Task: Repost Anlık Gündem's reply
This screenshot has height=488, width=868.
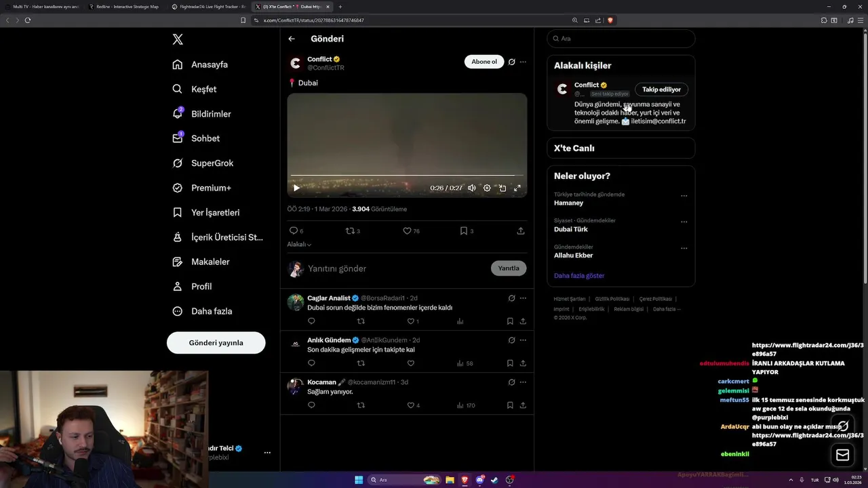Action: point(361,363)
